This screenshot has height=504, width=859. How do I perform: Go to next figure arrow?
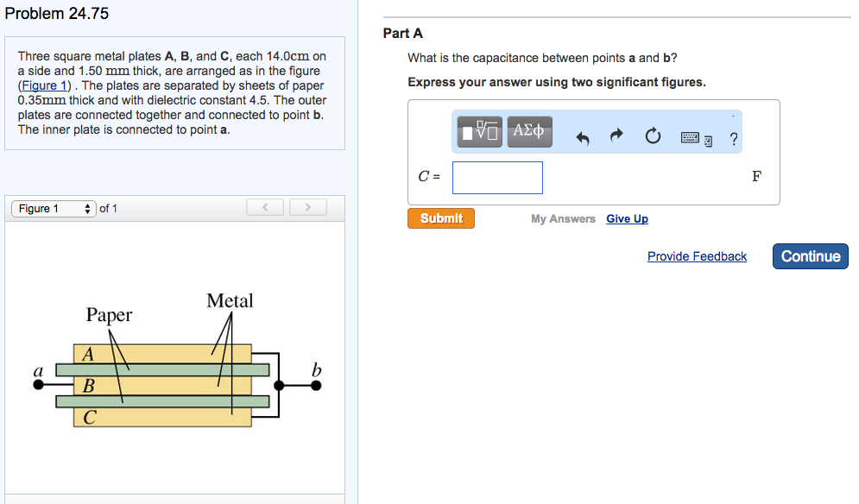[x=308, y=207]
